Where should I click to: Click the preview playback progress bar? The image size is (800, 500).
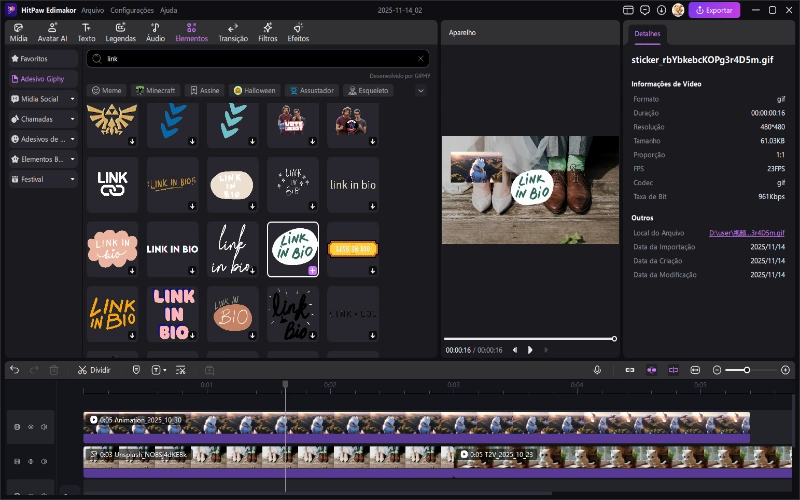point(530,339)
